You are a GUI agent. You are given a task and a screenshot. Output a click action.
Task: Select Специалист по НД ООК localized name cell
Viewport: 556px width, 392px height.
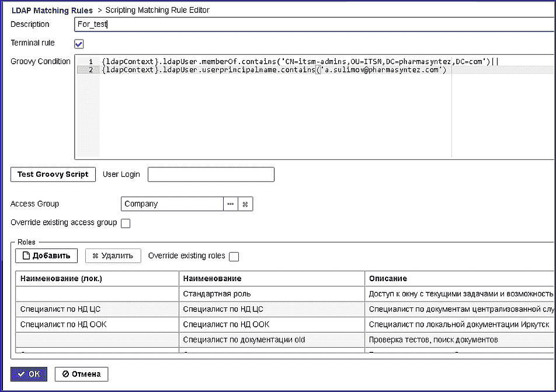(x=97, y=324)
